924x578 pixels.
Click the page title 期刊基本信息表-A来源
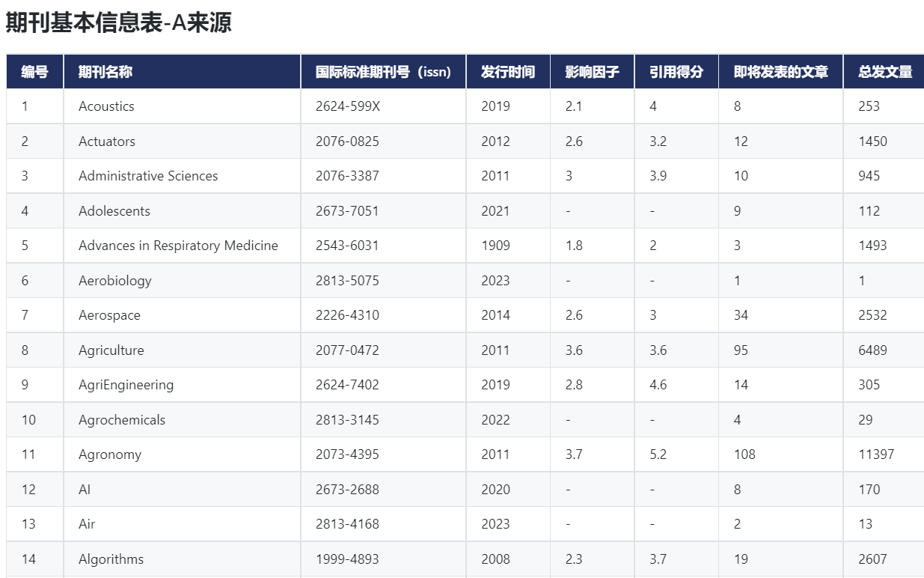(118, 22)
